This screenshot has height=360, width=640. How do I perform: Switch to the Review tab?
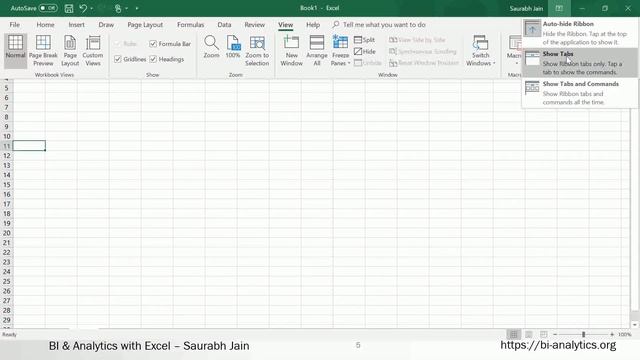click(255, 24)
